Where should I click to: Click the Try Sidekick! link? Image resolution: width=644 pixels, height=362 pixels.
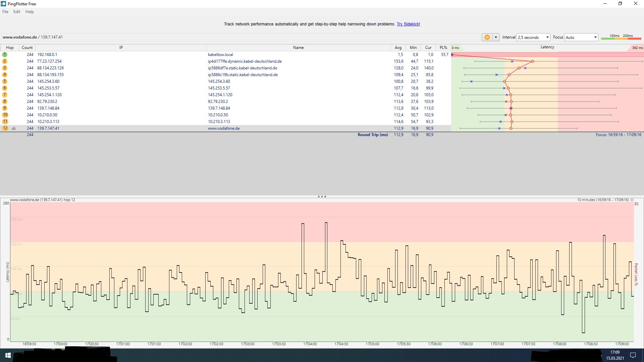click(408, 24)
